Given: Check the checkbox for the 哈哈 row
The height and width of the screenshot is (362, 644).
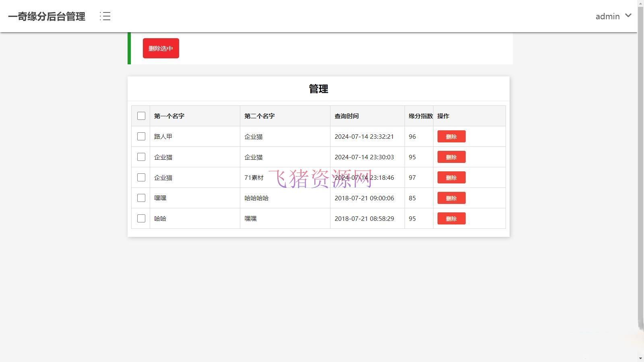Looking at the screenshot, I should [x=141, y=218].
